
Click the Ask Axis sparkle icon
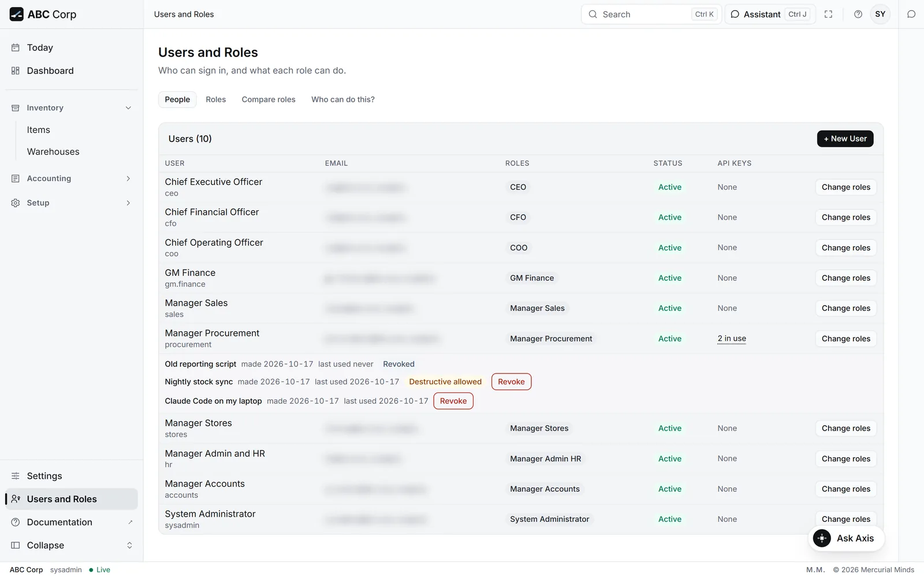pyautogui.click(x=822, y=538)
